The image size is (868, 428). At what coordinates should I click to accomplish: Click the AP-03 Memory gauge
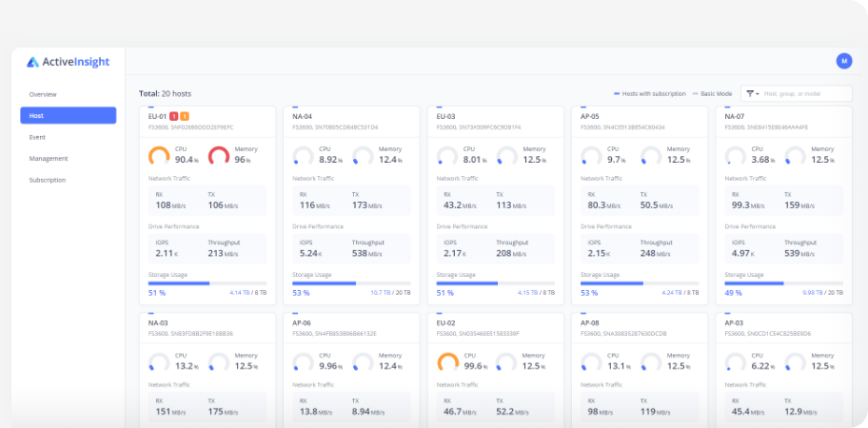tap(795, 362)
